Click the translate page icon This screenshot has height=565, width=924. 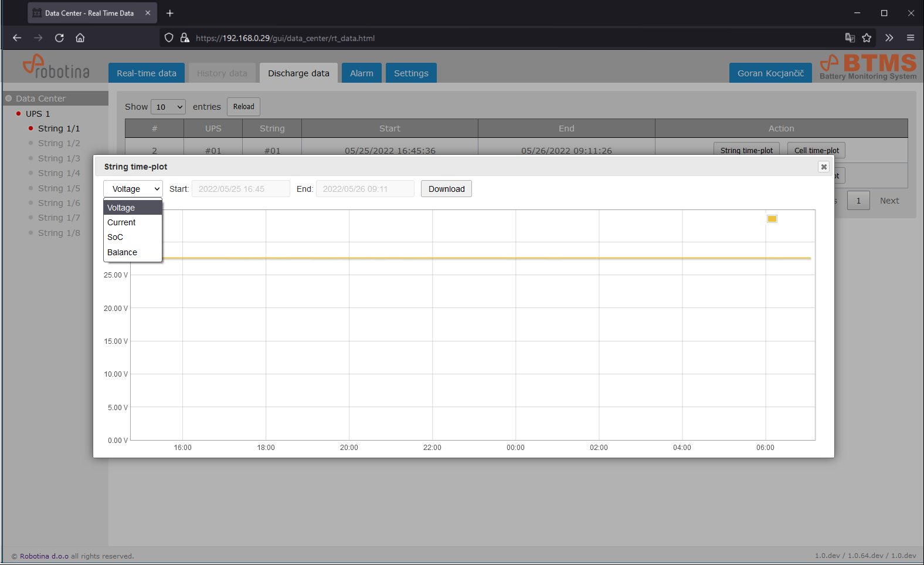click(850, 38)
